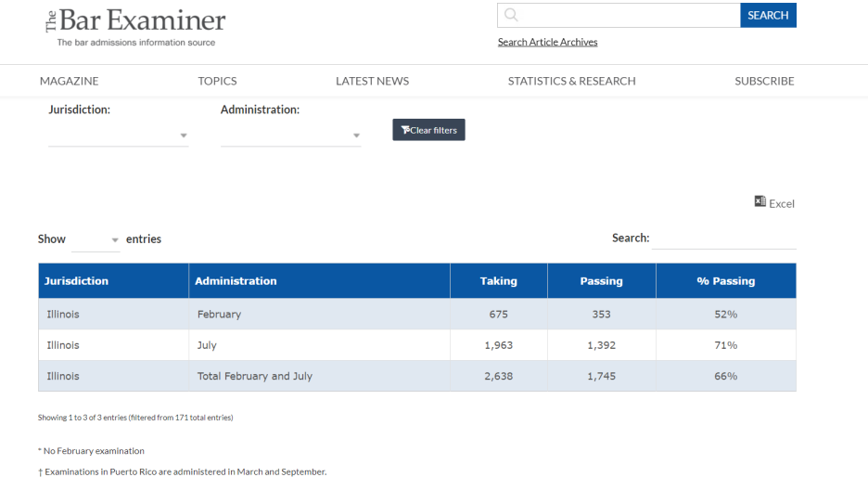The height and width of the screenshot is (490, 868).
Task: Sort by Administration column header
Action: click(x=319, y=280)
